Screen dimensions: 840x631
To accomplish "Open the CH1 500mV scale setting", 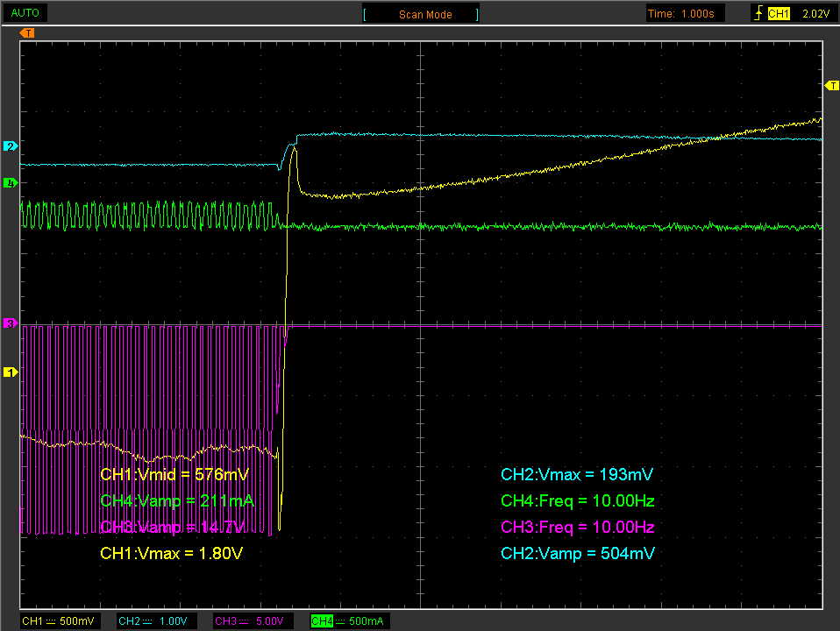I will [x=58, y=620].
